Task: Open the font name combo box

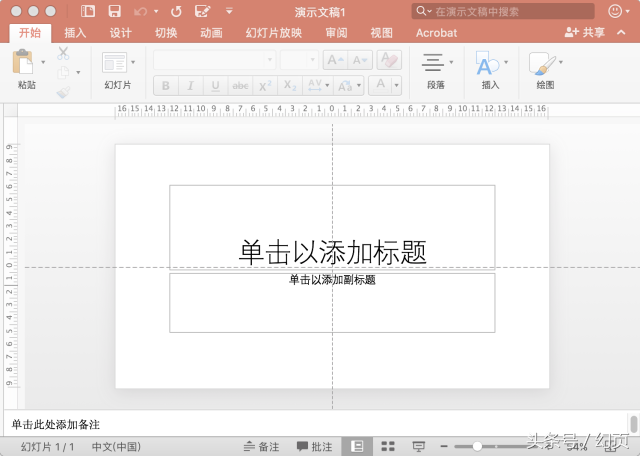Action: [x=215, y=60]
